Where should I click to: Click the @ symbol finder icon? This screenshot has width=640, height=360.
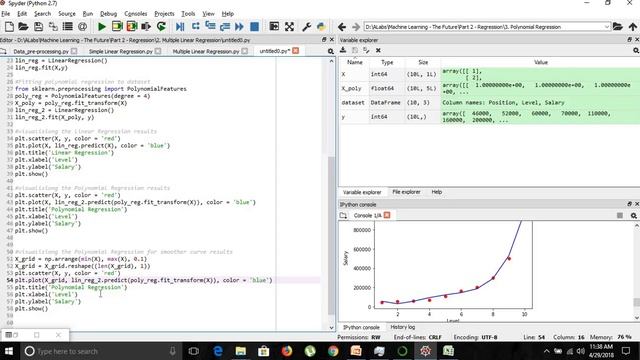[x=82, y=27]
